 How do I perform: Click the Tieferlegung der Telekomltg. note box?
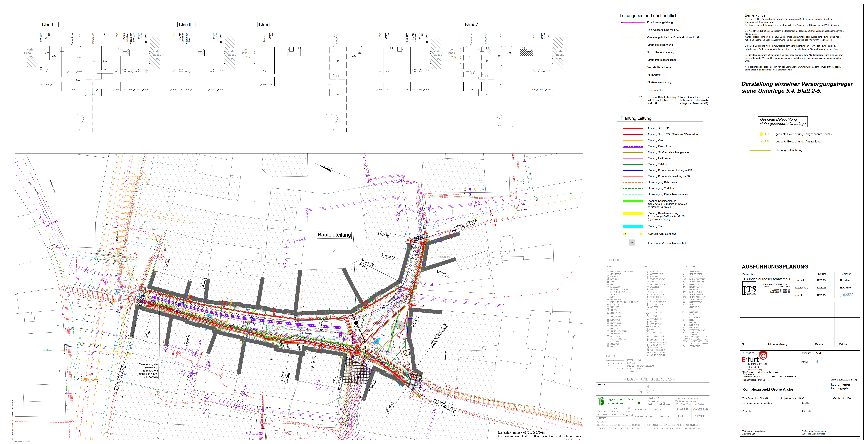[149, 371]
